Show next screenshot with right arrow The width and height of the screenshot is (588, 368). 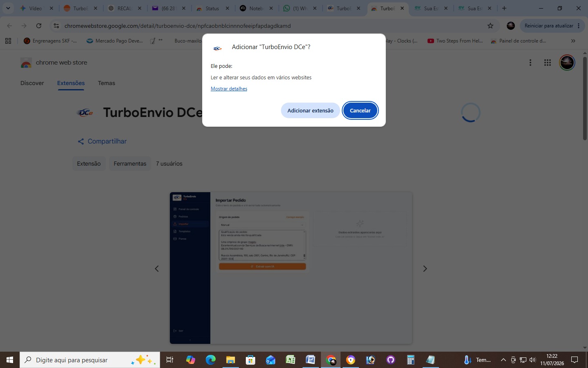[425, 269]
